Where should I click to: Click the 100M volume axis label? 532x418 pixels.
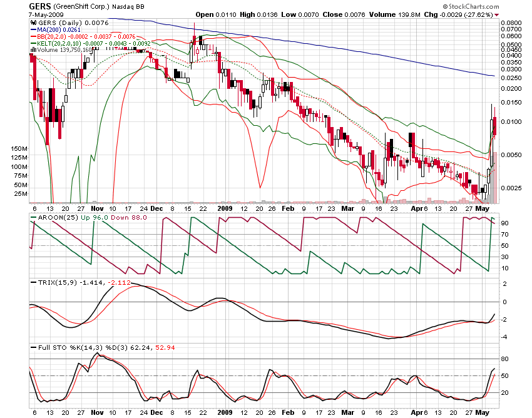[19, 166]
